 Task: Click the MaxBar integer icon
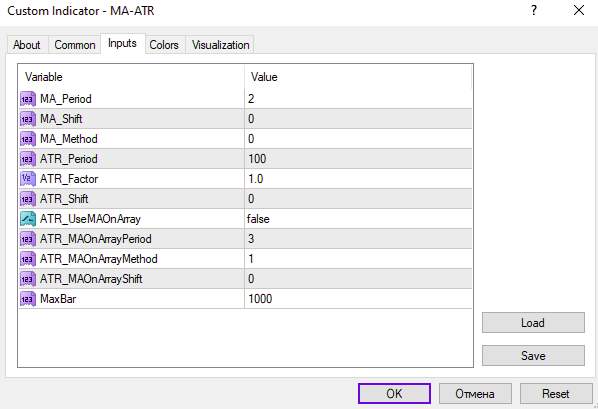28,299
